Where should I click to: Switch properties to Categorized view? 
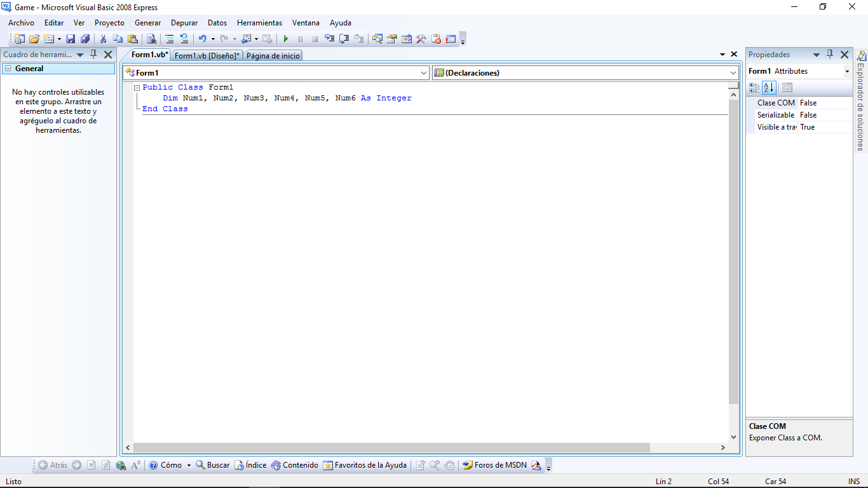pyautogui.click(x=754, y=88)
